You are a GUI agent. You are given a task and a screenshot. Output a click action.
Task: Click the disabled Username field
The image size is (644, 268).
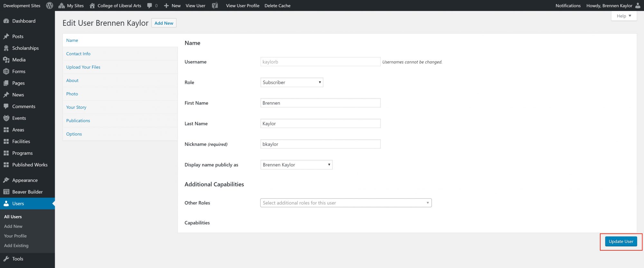pos(320,62)
